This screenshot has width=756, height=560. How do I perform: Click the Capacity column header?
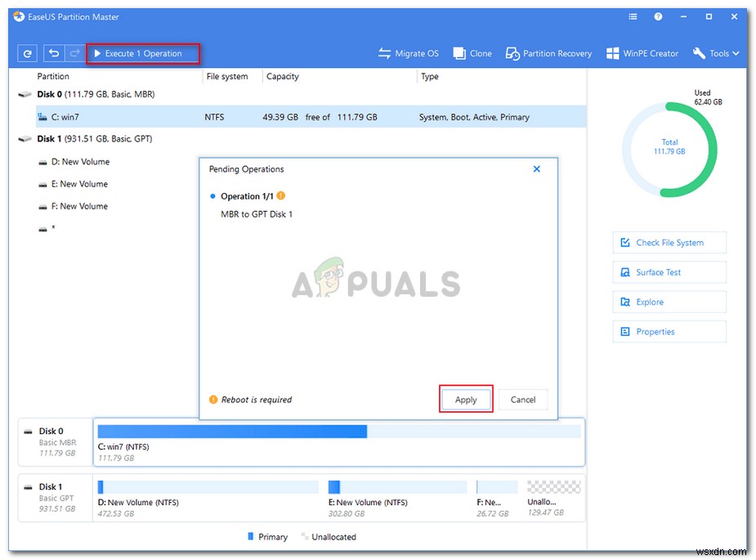click(x=283, y=76)
